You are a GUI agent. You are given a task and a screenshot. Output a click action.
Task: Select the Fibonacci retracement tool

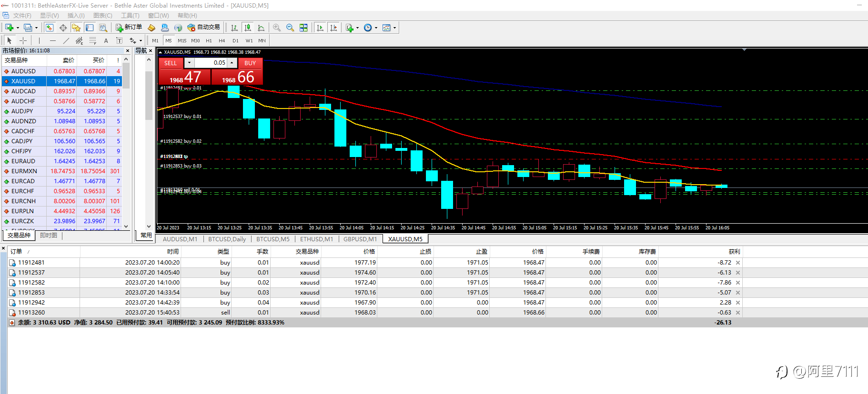(93, 40)
